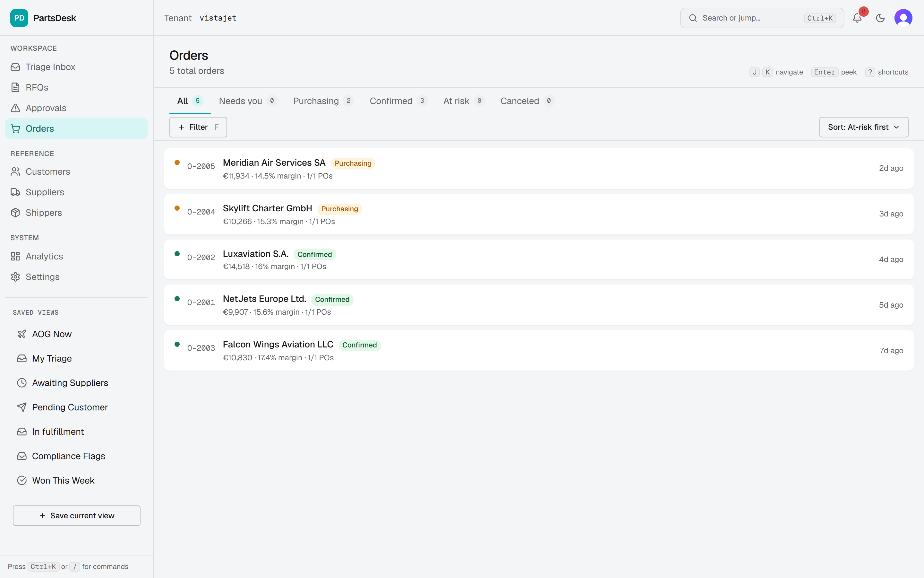Open order O-2001 NetJets Europe Ltd.
Screen dimensions: 924x578
point(539,305)
